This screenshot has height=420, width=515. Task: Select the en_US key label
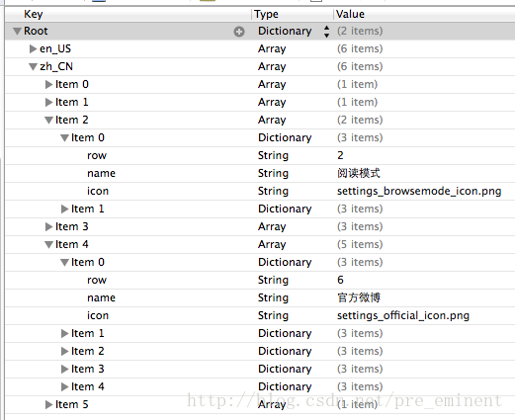[55, 48]
